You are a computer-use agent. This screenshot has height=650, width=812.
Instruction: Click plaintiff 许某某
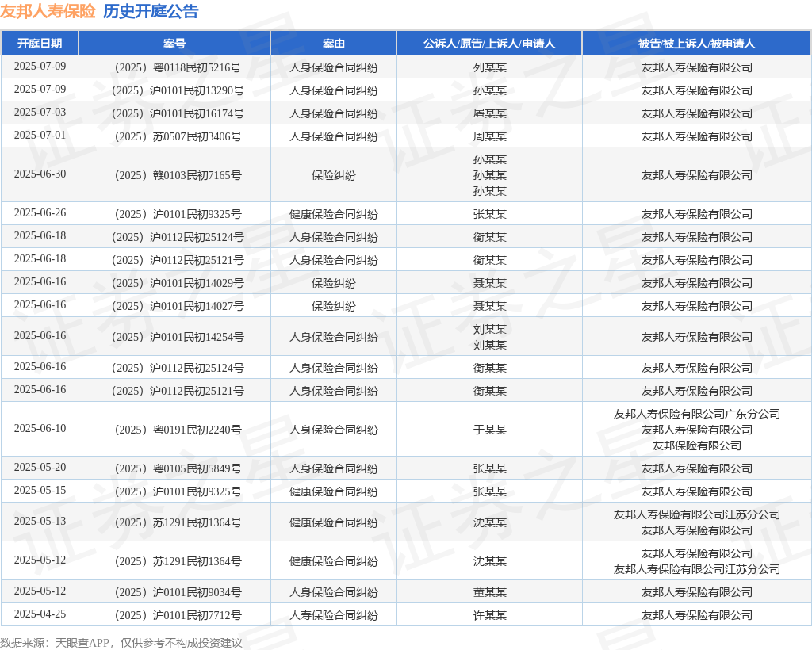[490, 615]
